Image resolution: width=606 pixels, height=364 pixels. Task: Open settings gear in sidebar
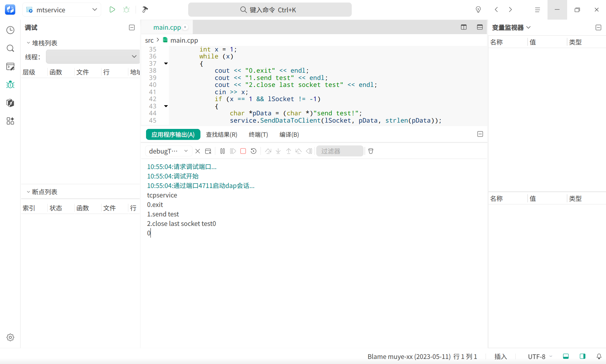pos(10,337)
